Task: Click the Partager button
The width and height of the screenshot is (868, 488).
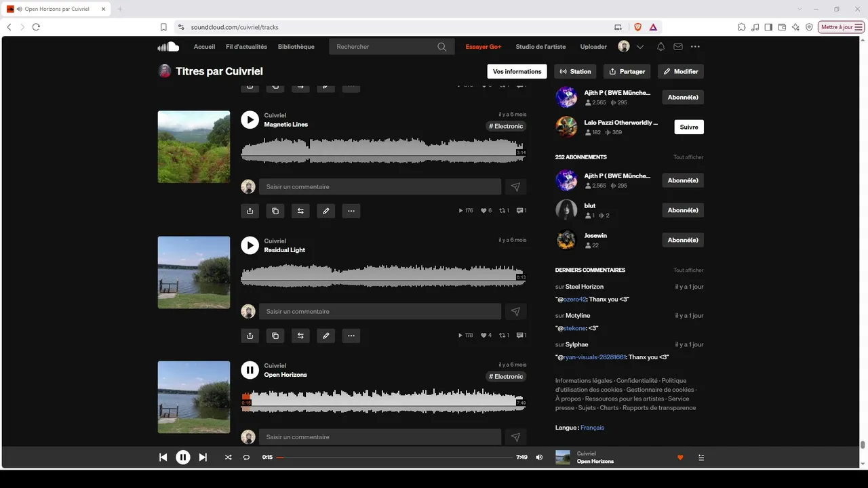Action: pyautogui.click(x=627, y=71)
